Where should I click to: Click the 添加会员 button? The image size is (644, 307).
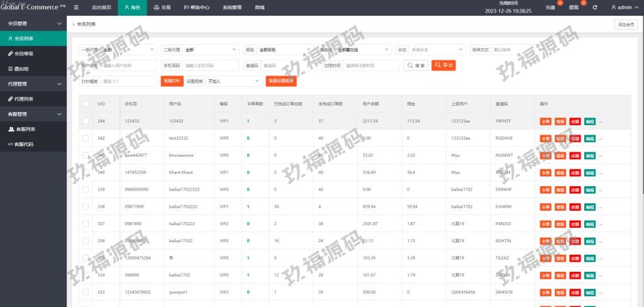[626, 25]
